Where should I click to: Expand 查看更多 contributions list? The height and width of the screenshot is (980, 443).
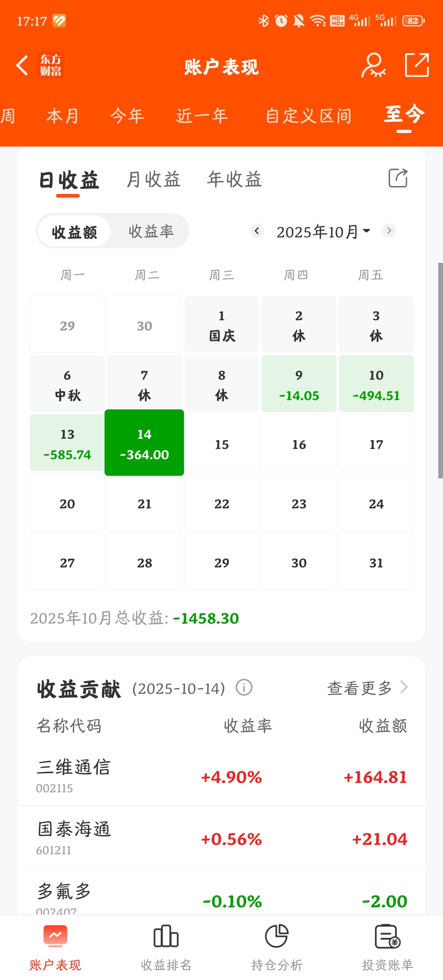coord(367,688)
